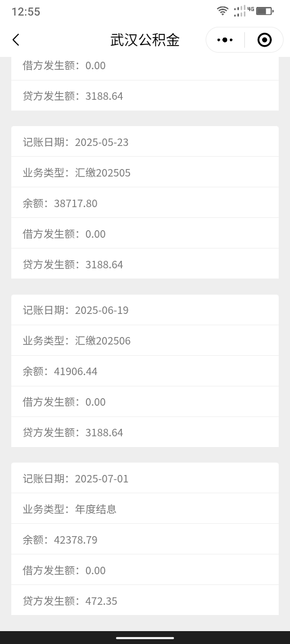The height and width of the screenshot is (644, 290).
Task: Tap 借方发生额 0.00 row under 2025-06-19
Action: [145, 401]
